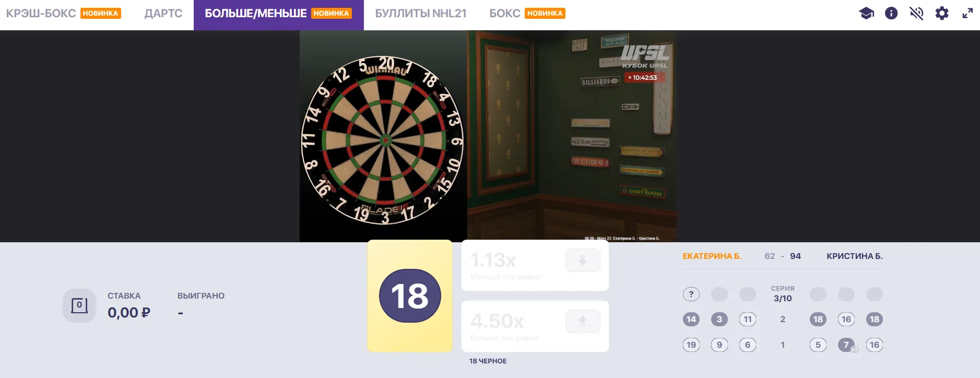Open the tutorial graduation cap icon
The width and height of the screenshot is (980, 378).
point(866,14)
